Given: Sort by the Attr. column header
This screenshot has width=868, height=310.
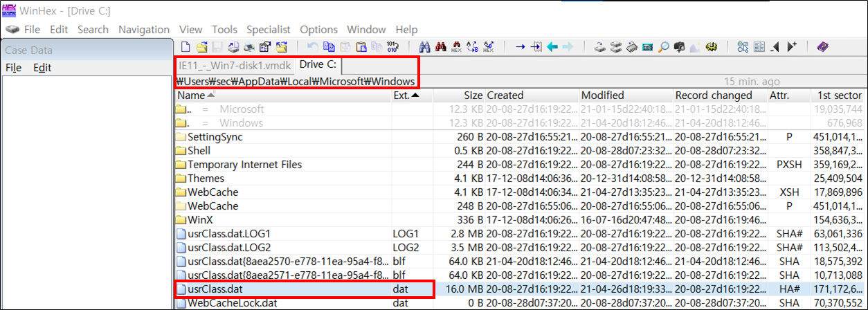Looking at the screenshot, I should (x=788, y=95).
